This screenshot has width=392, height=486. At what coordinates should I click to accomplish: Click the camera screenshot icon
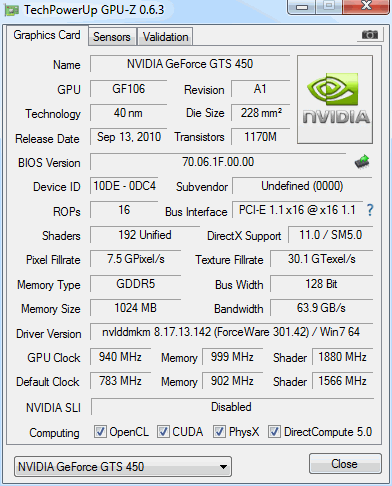click(x=369, y=35)
